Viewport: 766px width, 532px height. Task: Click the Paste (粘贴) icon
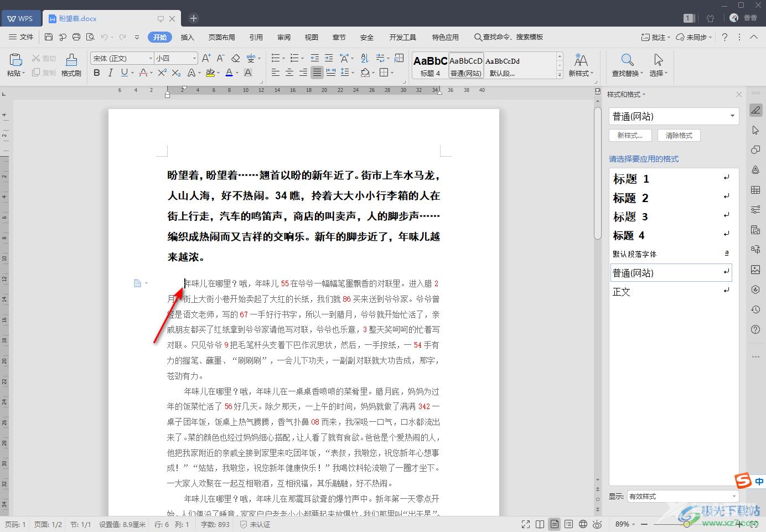(15, 60)
